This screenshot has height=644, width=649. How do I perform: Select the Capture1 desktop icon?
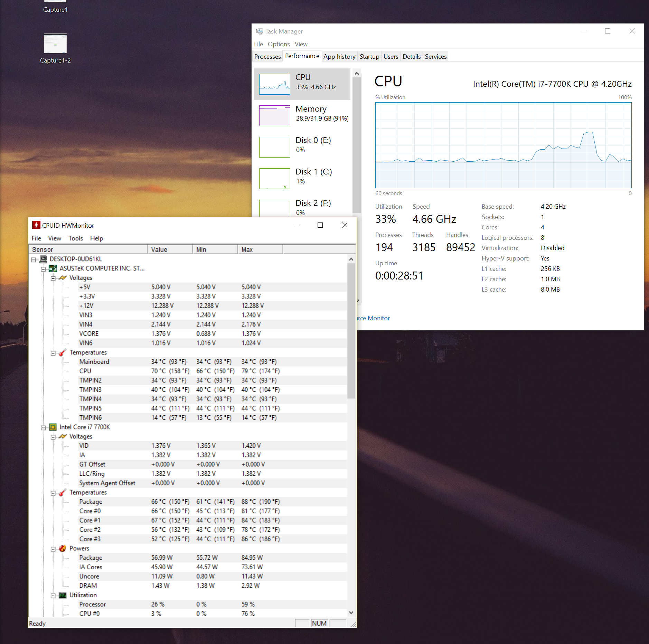tap(55, 7)
